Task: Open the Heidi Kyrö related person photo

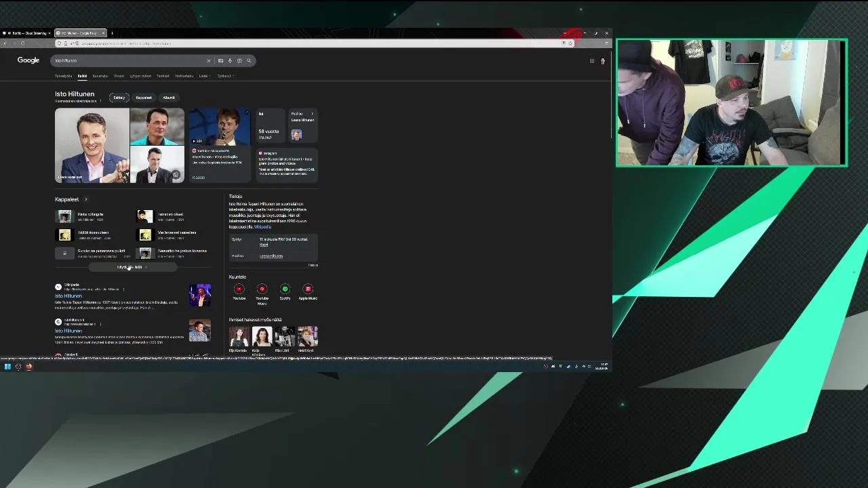Action: 308,336
